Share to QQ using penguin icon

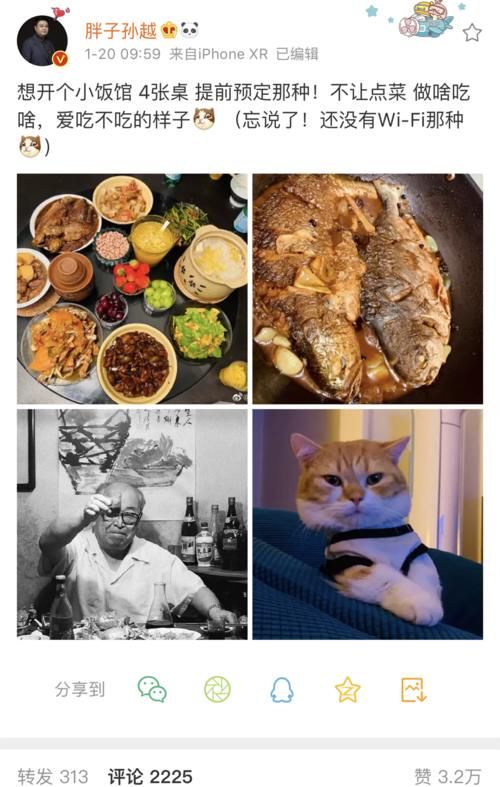282,690
